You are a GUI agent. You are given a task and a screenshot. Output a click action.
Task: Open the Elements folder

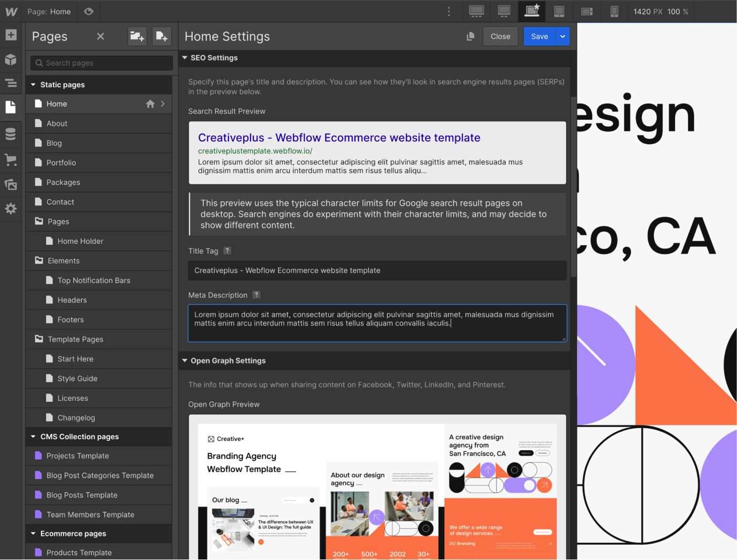pos(99,261)
